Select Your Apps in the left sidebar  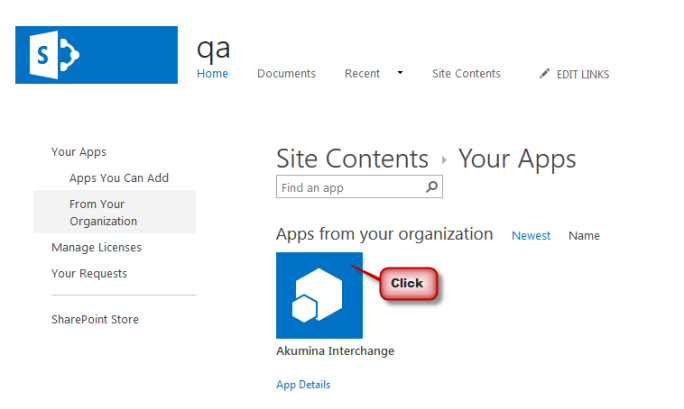coord(79,152)
